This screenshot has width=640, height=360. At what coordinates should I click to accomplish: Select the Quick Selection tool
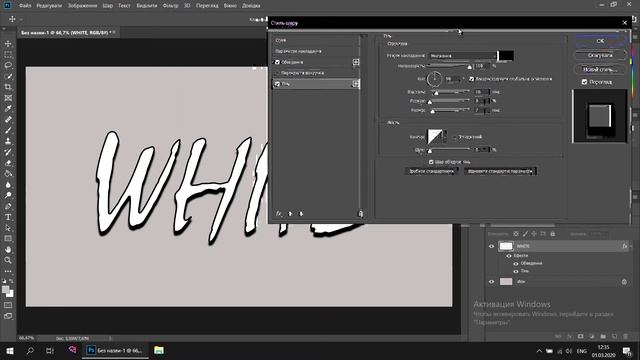(x=8, y=76)
